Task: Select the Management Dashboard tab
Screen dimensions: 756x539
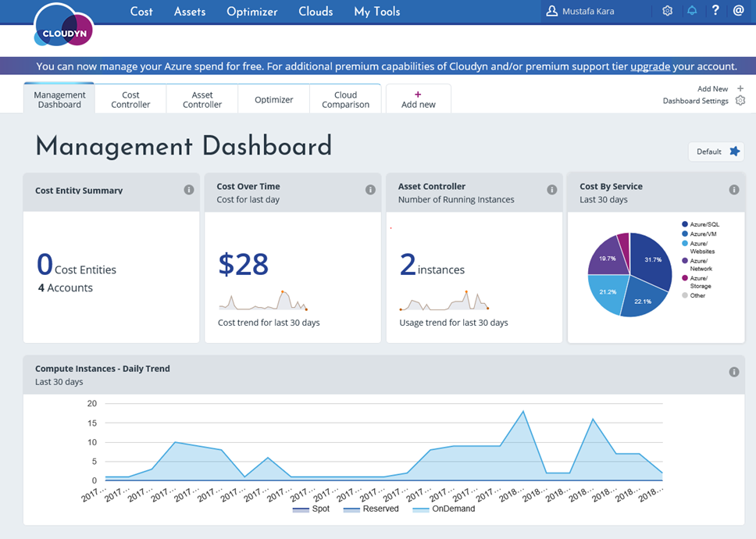Action: [x=59, y=99]
